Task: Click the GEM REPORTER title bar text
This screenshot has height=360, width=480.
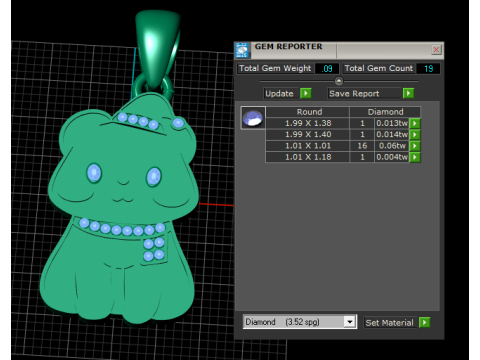Action: (289, 47)
